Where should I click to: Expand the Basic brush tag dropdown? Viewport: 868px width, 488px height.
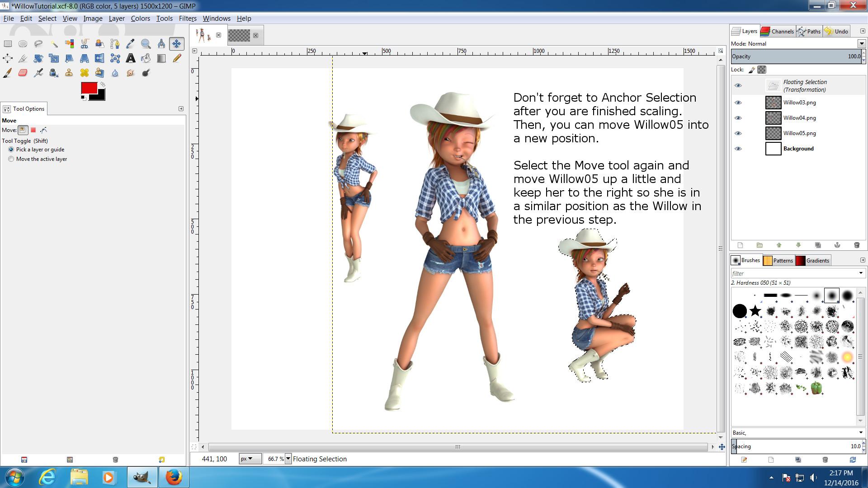click(861, 433)
